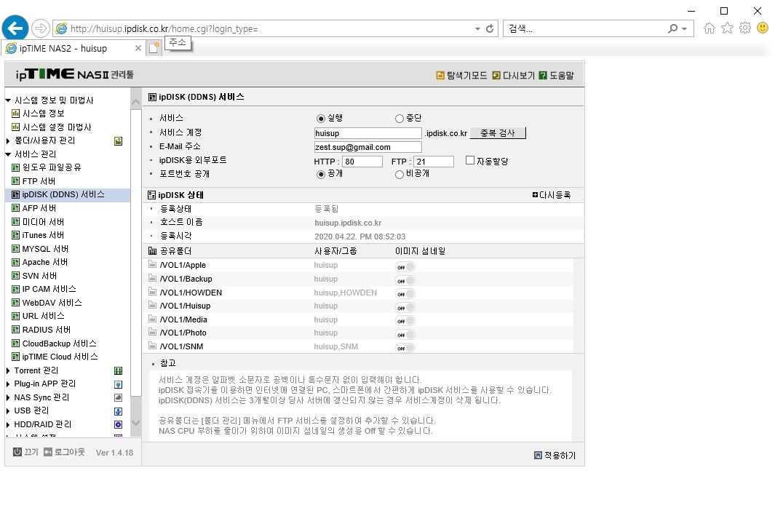
Task: Expand USB 관리 tree
Action: (8, 411)
